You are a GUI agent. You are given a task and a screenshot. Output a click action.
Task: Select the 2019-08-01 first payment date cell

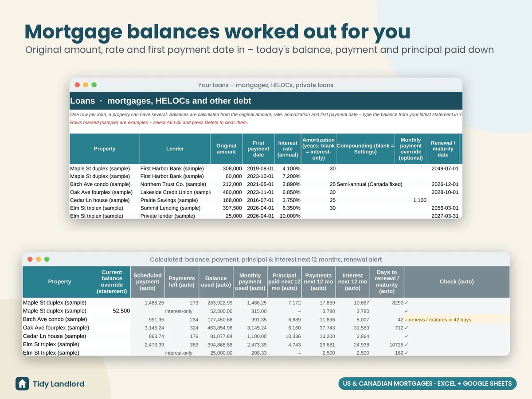258,168
